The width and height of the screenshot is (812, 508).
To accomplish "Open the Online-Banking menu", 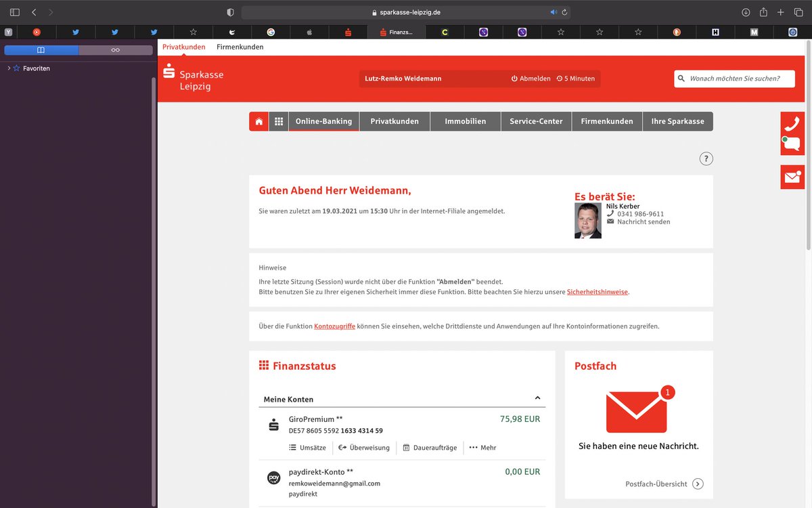I will [323, 121].
